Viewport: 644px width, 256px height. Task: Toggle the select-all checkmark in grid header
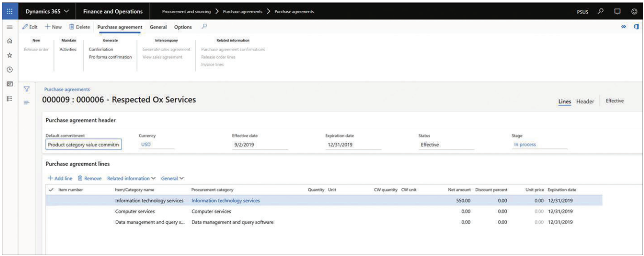click(x=51, y=190)
